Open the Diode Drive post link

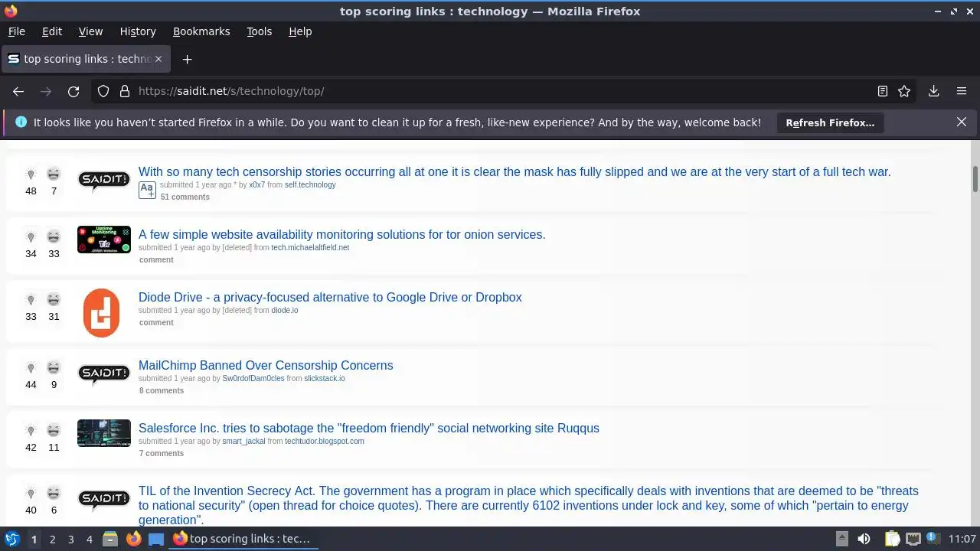coord(330,297)
